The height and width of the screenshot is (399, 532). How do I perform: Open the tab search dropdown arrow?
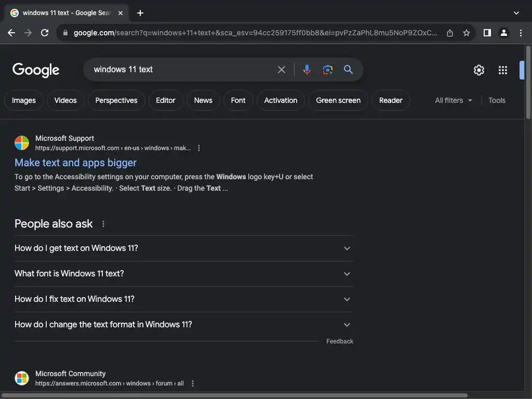point(516,13)
